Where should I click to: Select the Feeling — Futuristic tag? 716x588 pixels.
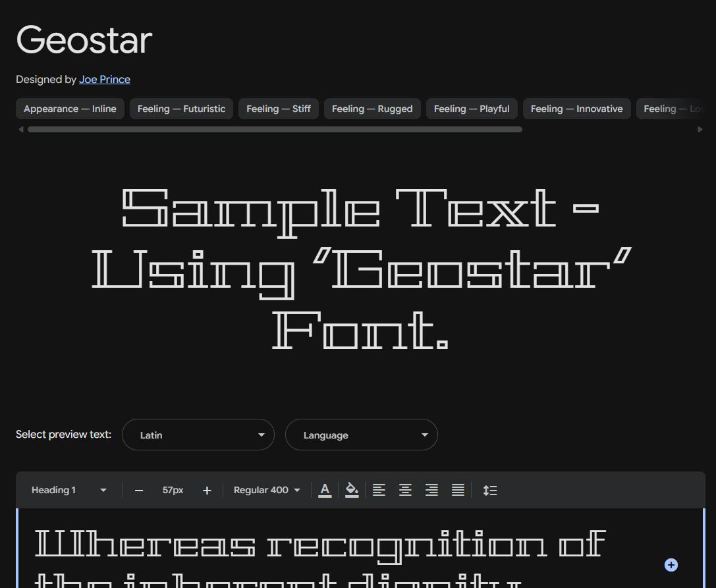181,109
